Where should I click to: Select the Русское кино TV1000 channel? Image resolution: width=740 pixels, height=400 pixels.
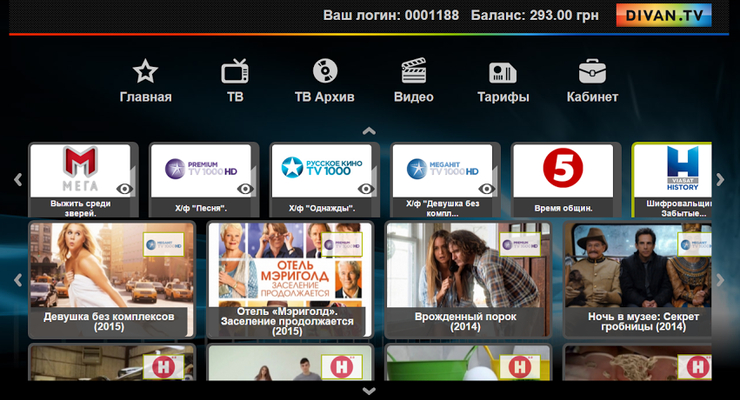pyautogui.click(x=322, y=168)
